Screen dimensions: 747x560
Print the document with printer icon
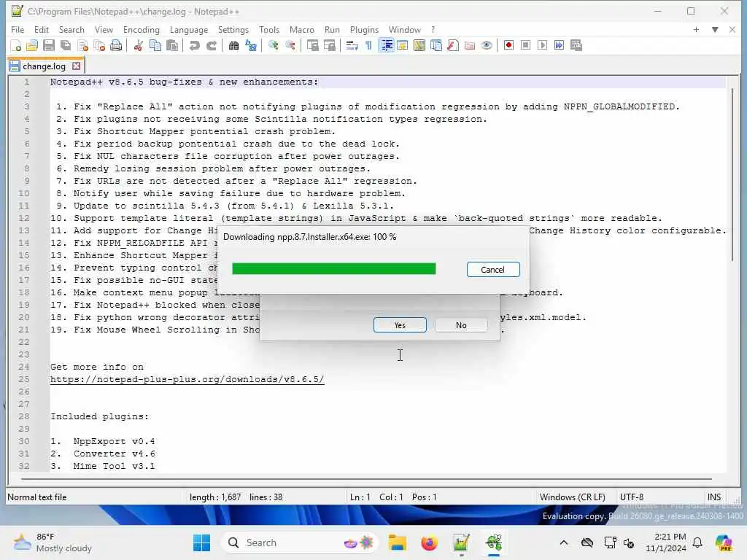pos(116,46)
